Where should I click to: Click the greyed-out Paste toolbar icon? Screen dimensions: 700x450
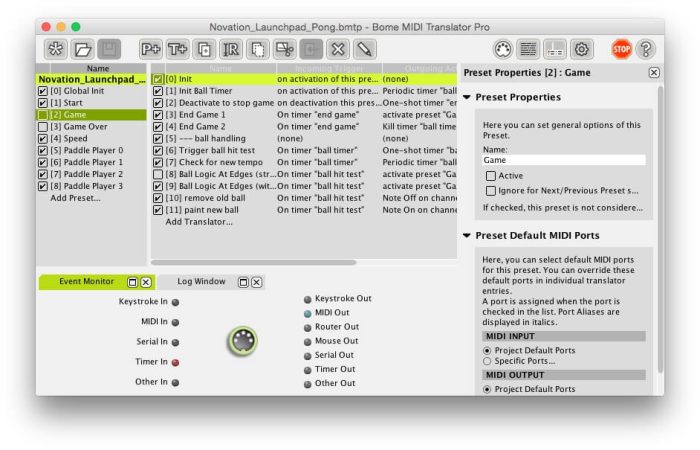coord(311,49)
